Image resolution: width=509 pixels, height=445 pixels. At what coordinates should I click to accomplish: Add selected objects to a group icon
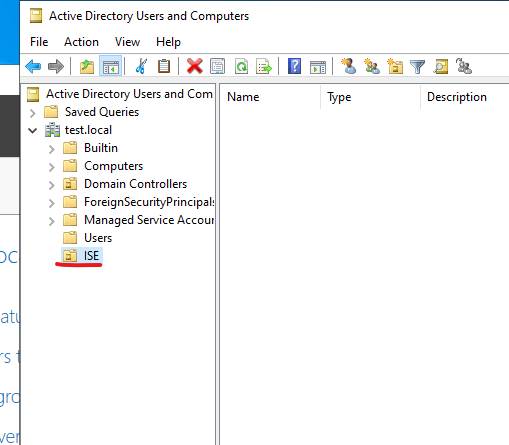click(x=464, y=66)
